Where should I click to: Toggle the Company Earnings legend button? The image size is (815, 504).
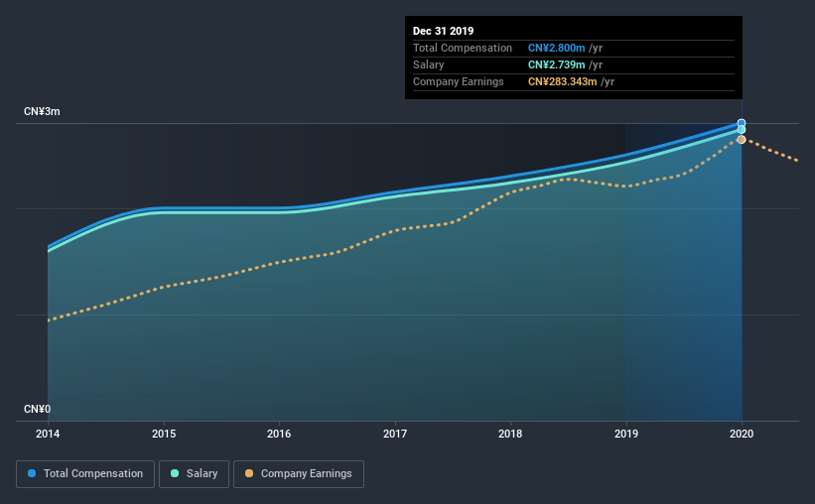[299, 474]
